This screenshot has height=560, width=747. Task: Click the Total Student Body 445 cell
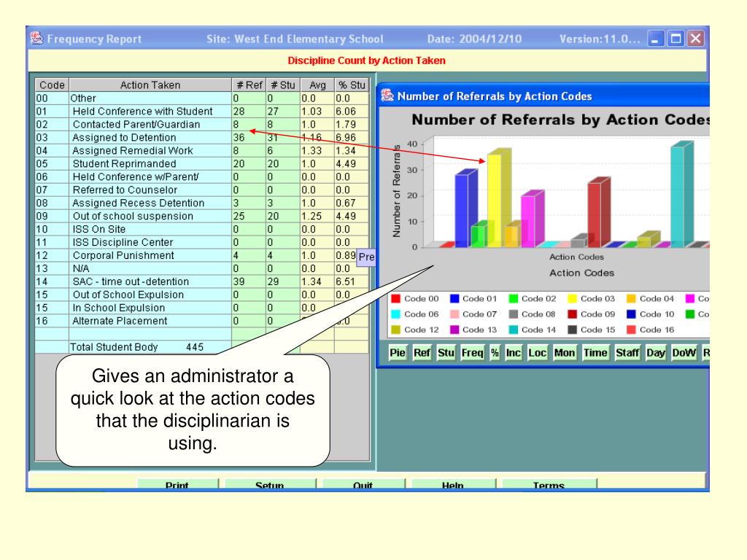[150, 346]
